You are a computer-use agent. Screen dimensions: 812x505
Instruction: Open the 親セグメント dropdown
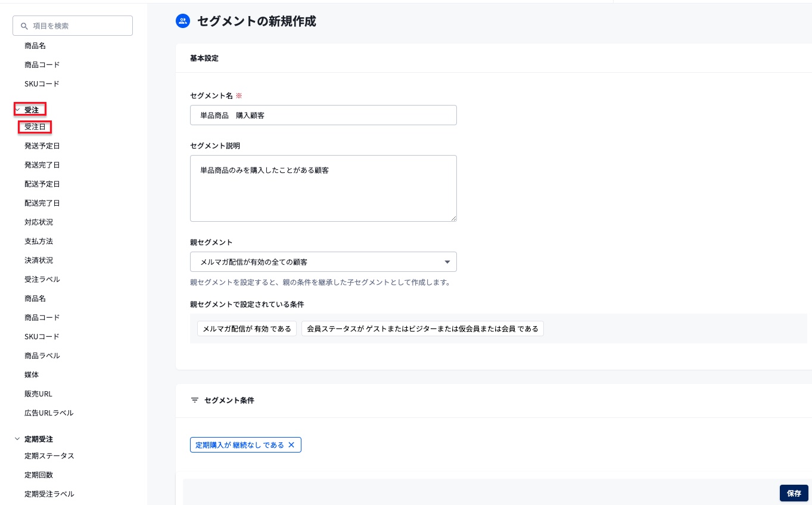(x=323, y=262)
